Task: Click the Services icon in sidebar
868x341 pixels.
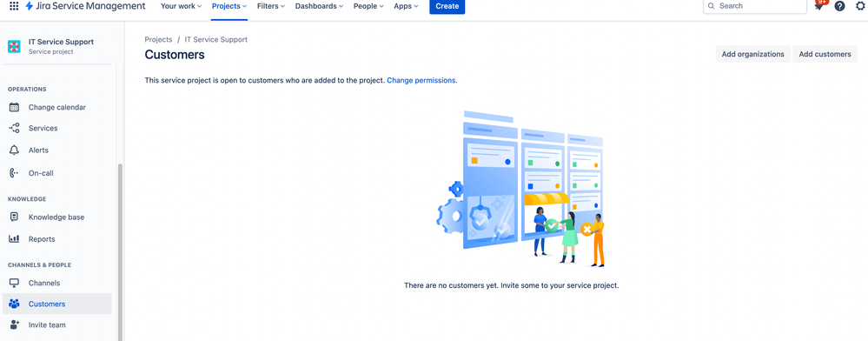Action: point(15,128)
